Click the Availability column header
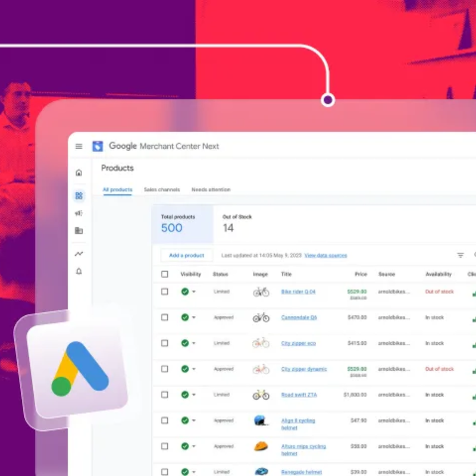 439,274
